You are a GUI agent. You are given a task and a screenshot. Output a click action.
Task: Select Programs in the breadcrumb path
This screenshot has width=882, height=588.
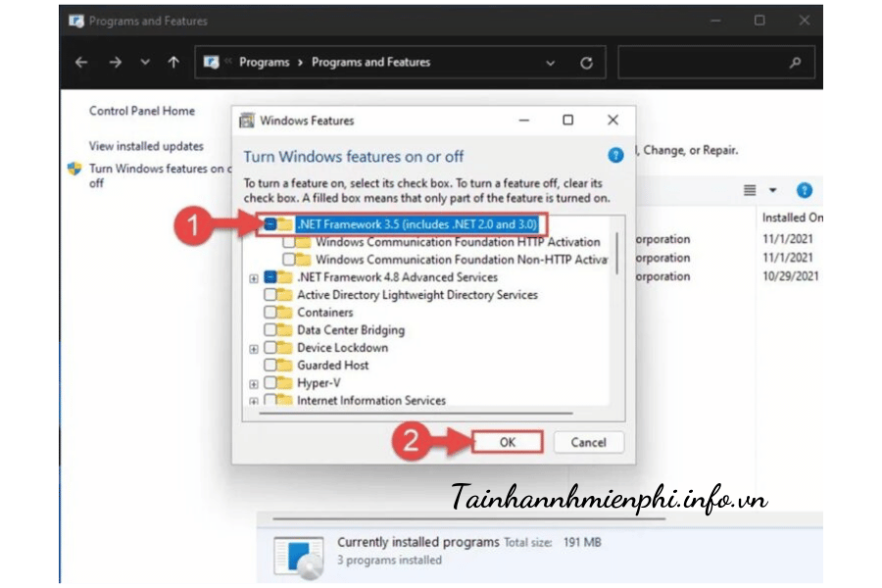click(264, 63)
